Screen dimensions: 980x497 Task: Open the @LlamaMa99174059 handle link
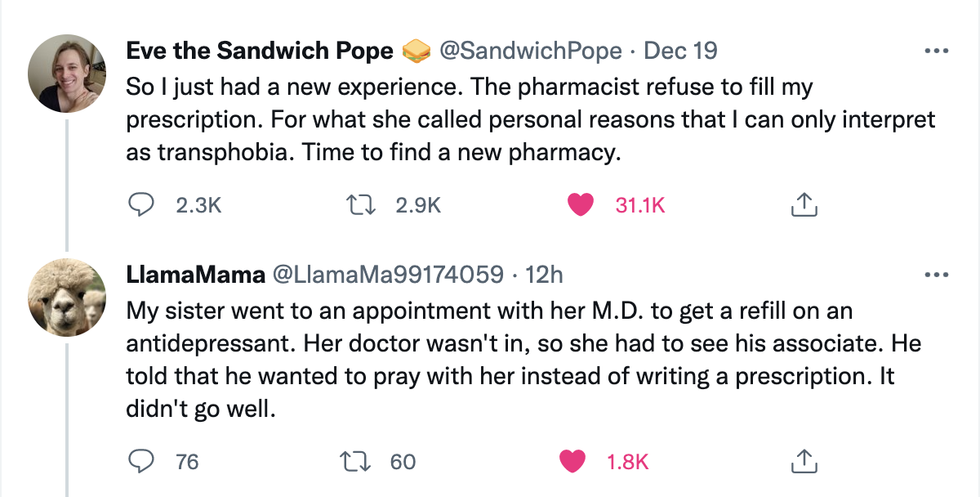pyautogui.click(x=387, y=275)
